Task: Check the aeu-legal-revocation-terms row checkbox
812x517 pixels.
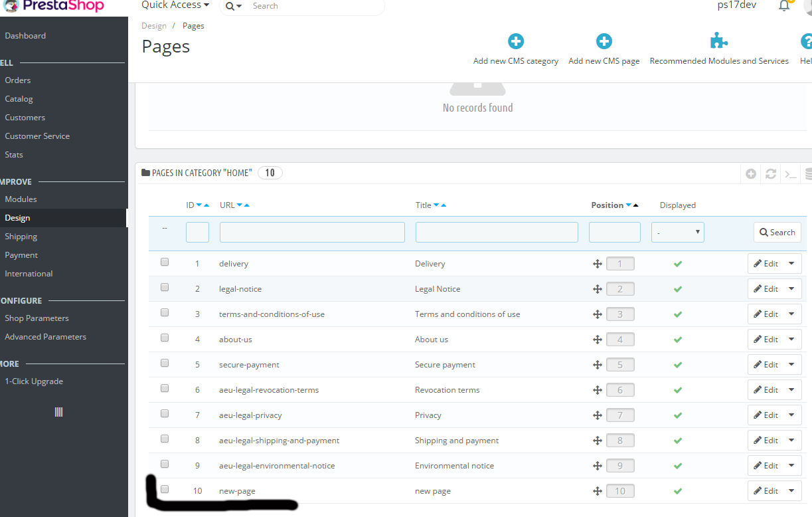Action: point(165,388)
